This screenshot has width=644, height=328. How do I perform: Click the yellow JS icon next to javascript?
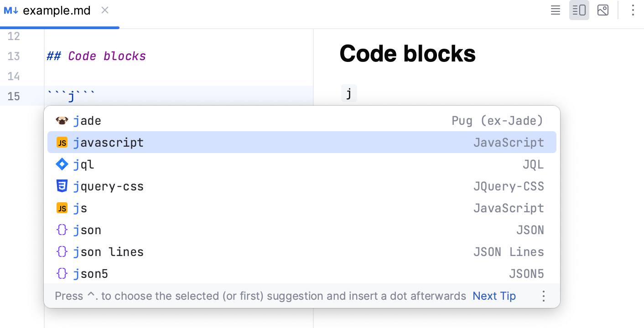(x=62, y=142)
